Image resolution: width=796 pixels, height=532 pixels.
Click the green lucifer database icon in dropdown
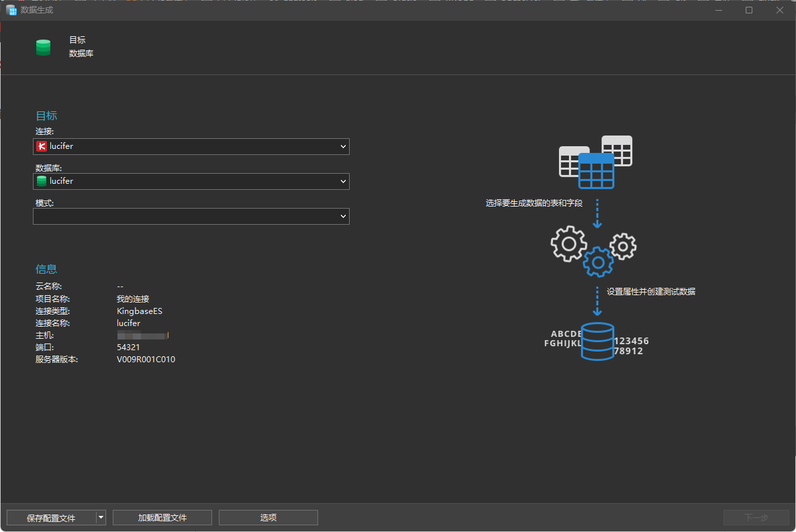(42, 181)
